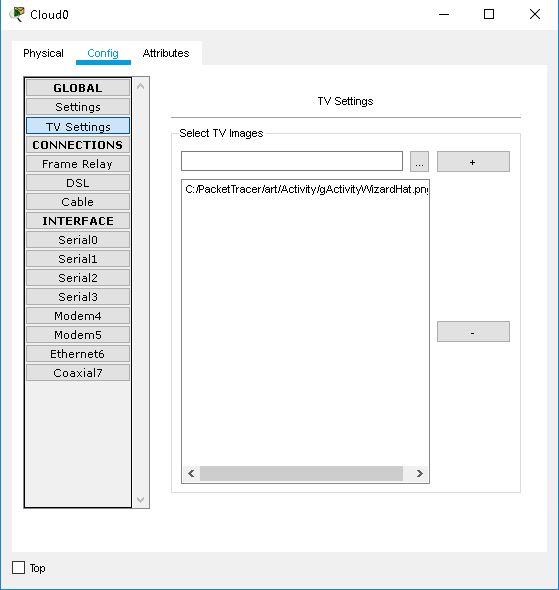Screen dimensions: 559x590
Task: Select the Serial0 interface
Action: coord(78,240)
